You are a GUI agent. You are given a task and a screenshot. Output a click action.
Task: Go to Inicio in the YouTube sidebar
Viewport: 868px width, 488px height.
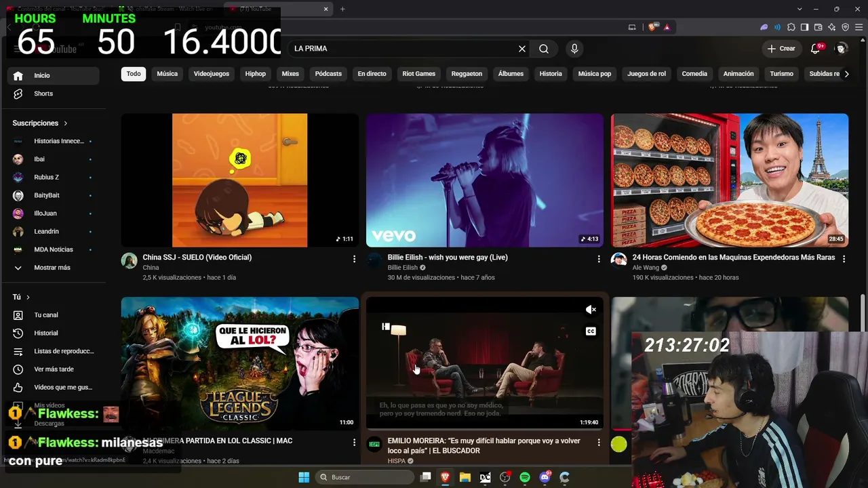tap(54, 75)
